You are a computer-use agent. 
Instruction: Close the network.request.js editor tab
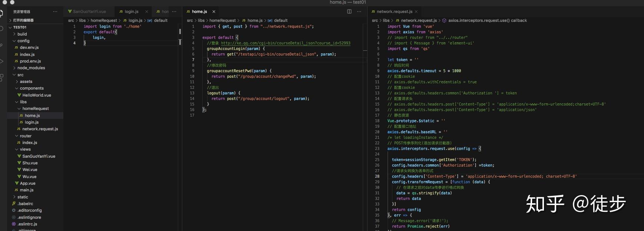pyautogui.click(x=416, y=12)
